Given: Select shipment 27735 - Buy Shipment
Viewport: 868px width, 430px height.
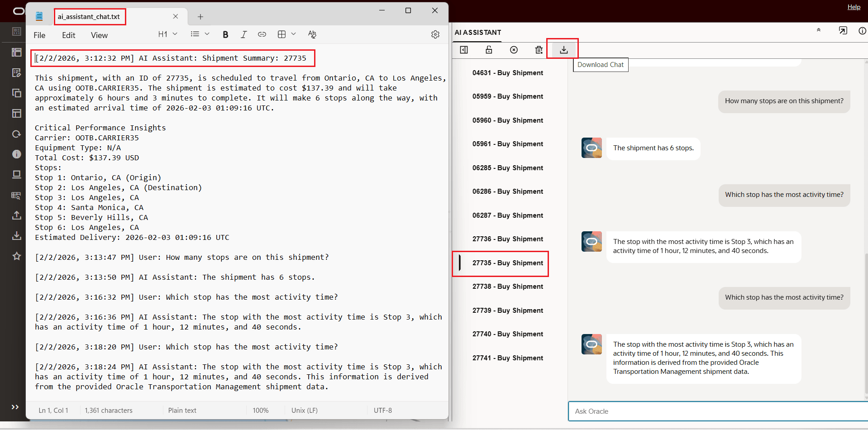Looking at the screenshot, I should point(508,263).
